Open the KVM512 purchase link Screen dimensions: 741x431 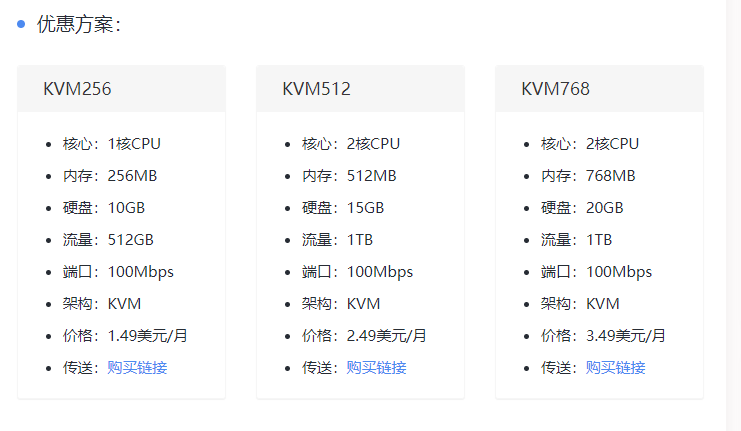[376, 367]
